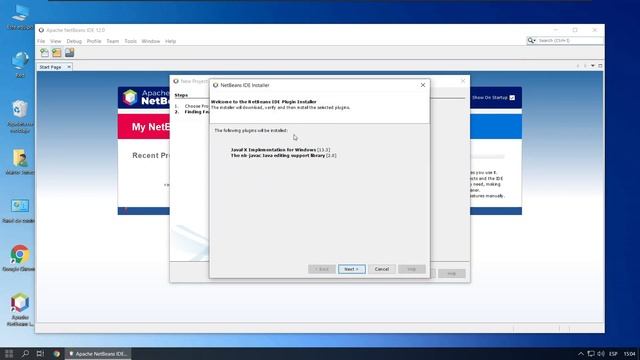640x360 pixels.
Task: Maximize the editor window with square icon
Action: 600,66
